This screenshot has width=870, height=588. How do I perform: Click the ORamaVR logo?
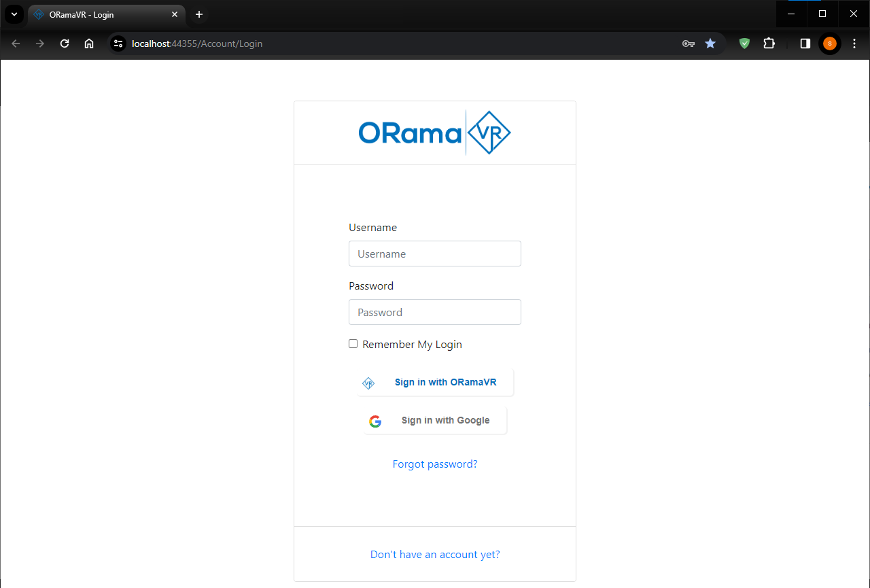[x=435, y=133]
